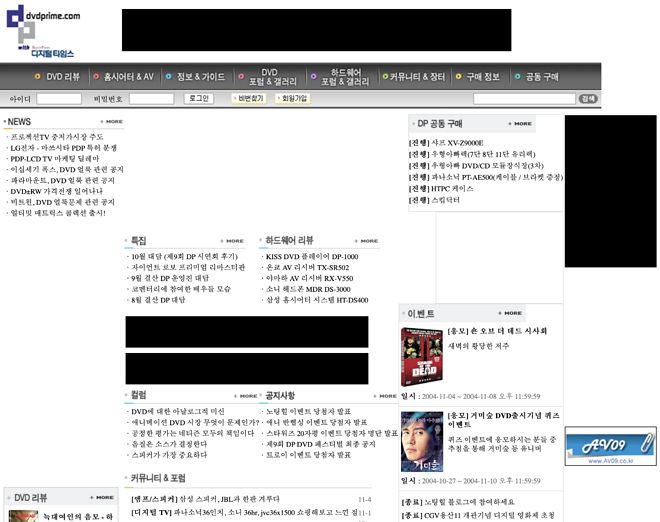
Task: Click DVD review thumbnail in bottom-left section
Action: click(24, 516)
